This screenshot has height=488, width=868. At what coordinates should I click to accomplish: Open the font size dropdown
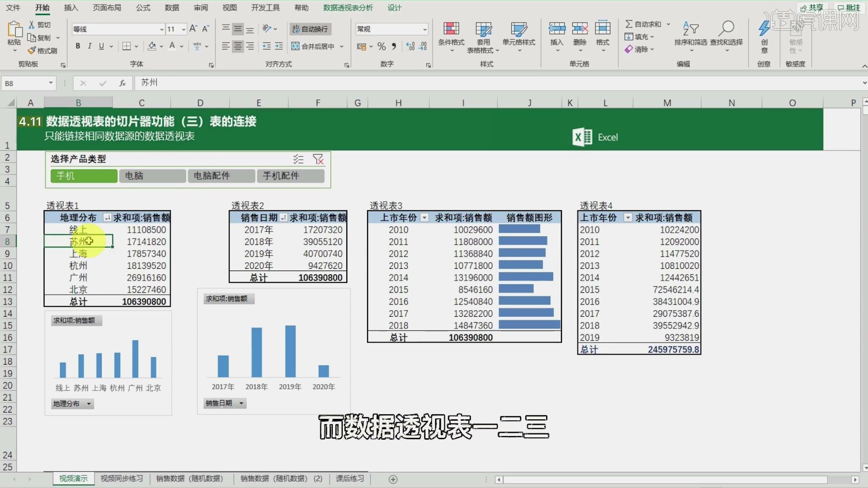click(184, 29)
